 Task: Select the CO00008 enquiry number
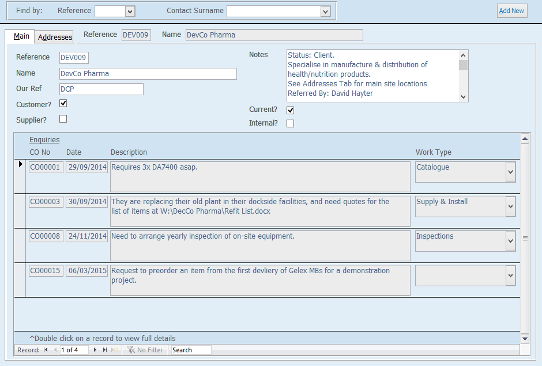pos(46,236)
